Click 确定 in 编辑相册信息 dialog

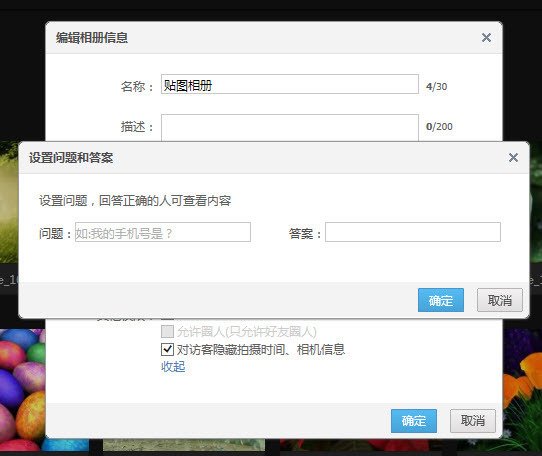(414, 421)
